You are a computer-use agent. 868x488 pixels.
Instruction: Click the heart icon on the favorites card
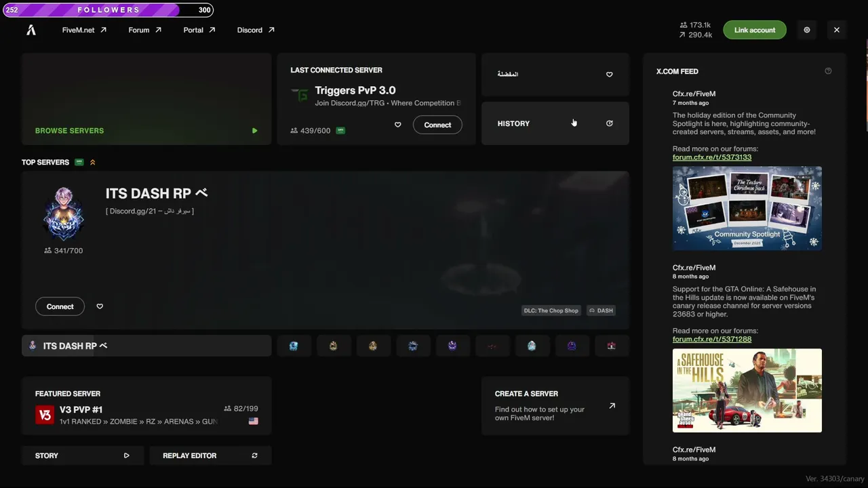[609, 75]
